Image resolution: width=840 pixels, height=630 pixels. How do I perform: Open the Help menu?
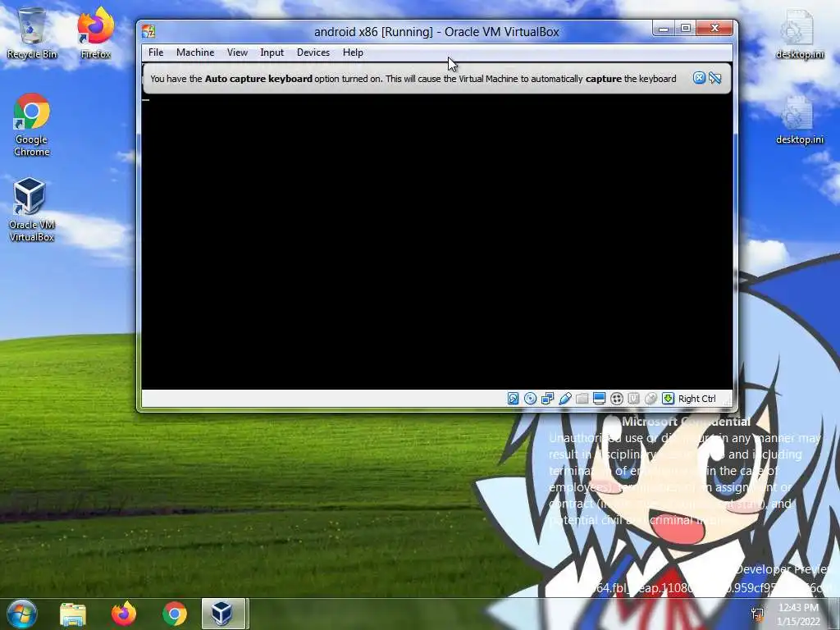[353, 52]
